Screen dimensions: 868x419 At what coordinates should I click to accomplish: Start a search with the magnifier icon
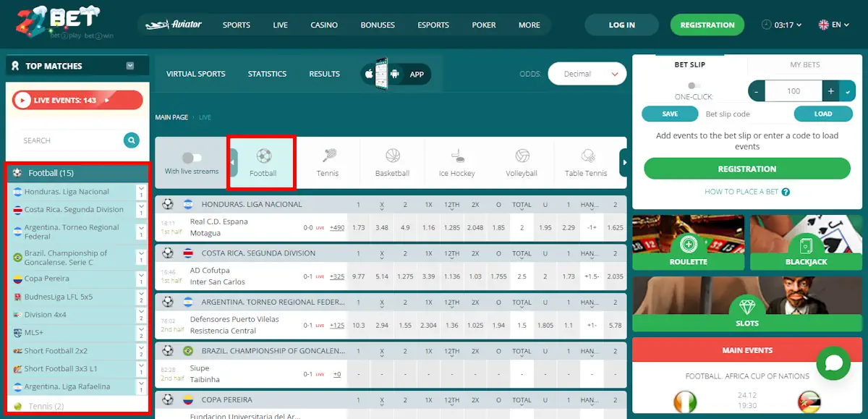130,140
